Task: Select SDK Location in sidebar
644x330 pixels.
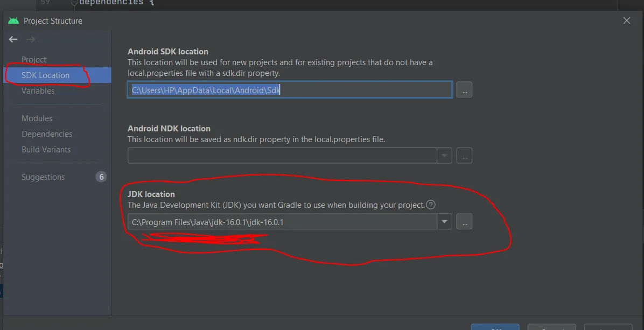Action: point(58,75)
